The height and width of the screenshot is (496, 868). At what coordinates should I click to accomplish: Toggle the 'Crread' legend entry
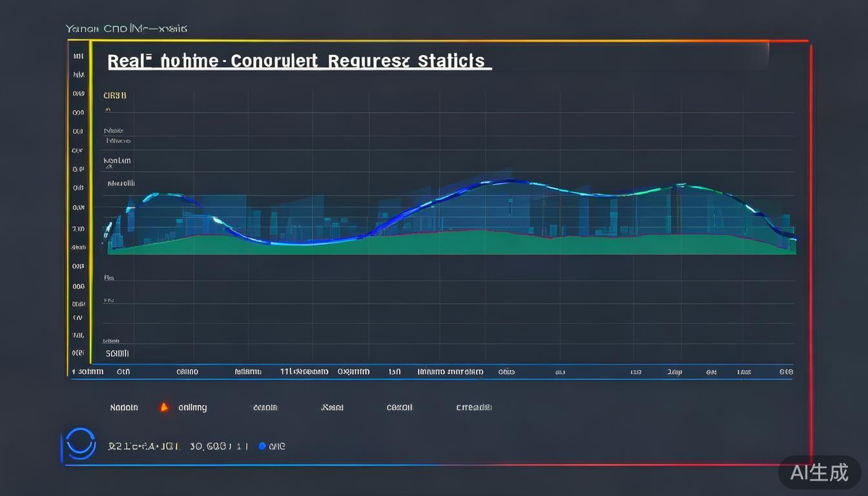[473, 408]
